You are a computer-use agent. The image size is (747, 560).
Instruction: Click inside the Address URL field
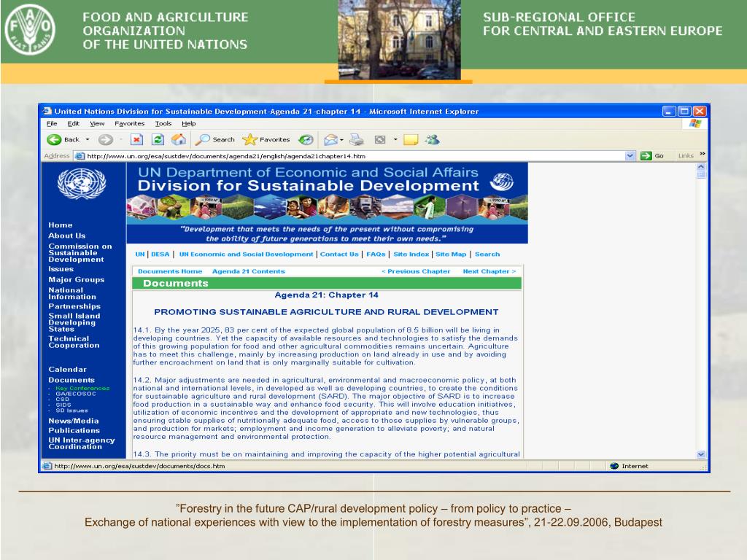click(355, 156)
